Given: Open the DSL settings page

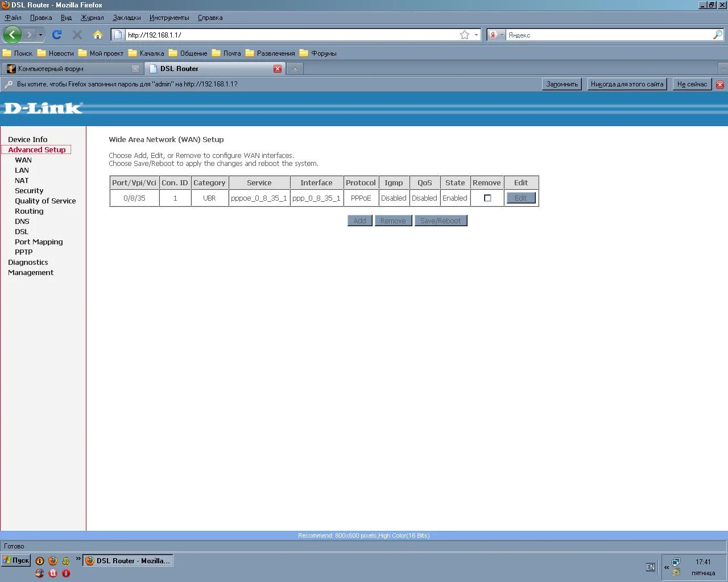Looking at the screenshot, I should pyautogui.click(x=22, y=231).
